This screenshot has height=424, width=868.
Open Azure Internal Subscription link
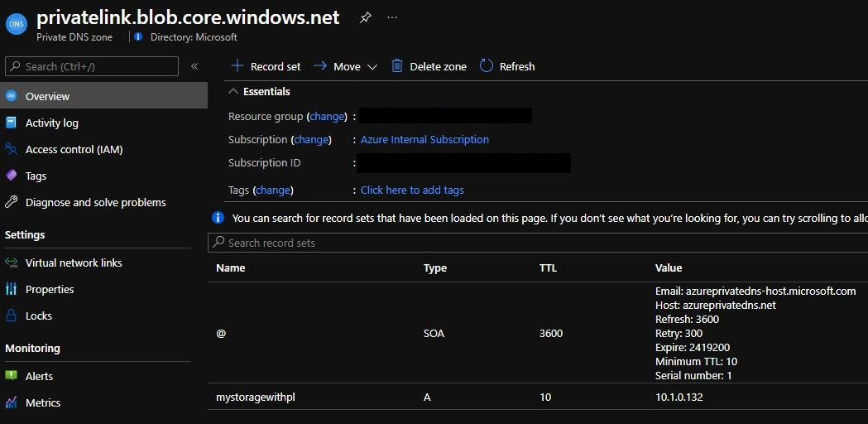[x=424, y=140]
